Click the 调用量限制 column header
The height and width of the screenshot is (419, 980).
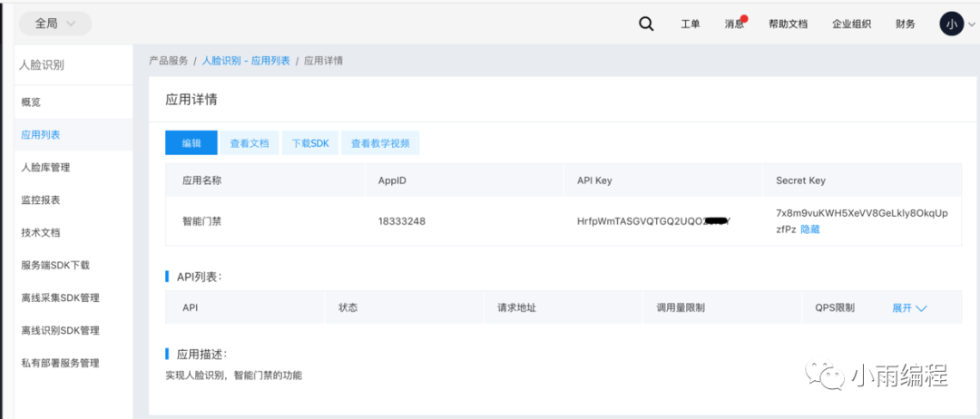pos(681,307)
